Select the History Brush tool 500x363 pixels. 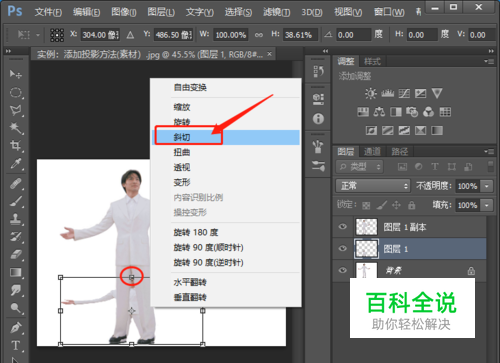click(x=16, y=237)
